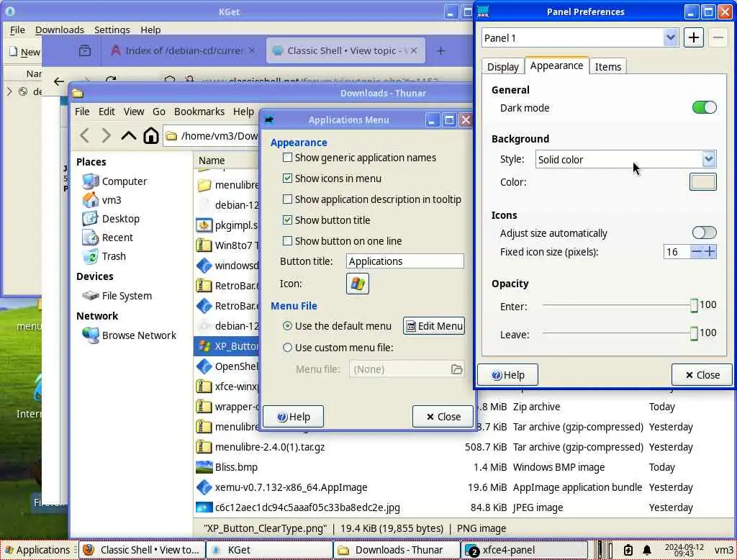Screen dimensions: 737x560
Task: Open Trash in Thunar sidebar
Action: (x=114, y=257)
